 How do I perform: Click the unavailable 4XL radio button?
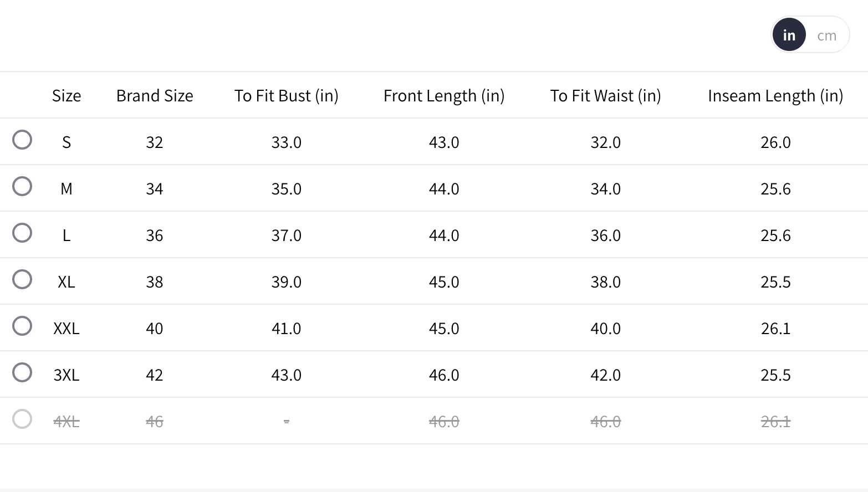tap(22, 419)
